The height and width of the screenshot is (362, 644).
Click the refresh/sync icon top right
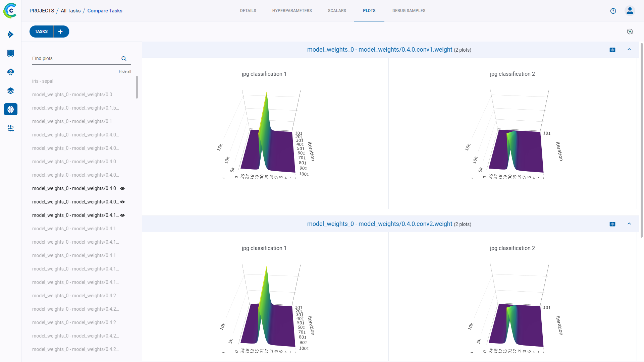coord(630,32)
